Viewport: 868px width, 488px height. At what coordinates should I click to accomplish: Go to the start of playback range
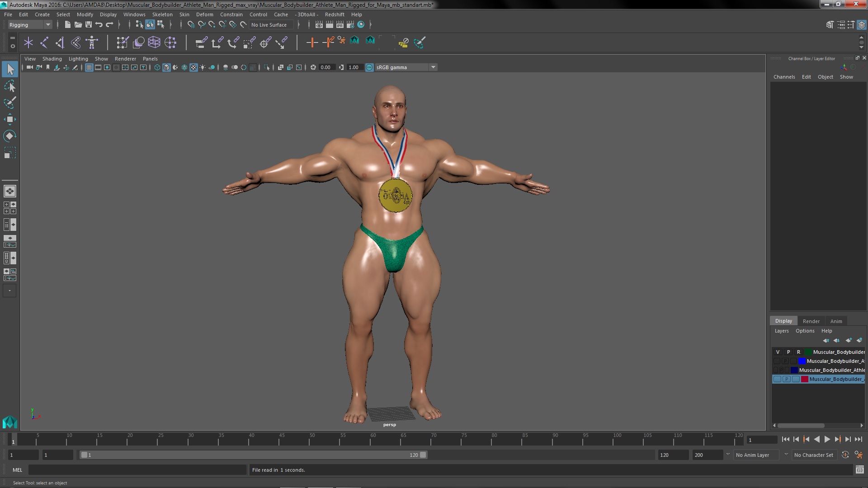tap(785, 439)
